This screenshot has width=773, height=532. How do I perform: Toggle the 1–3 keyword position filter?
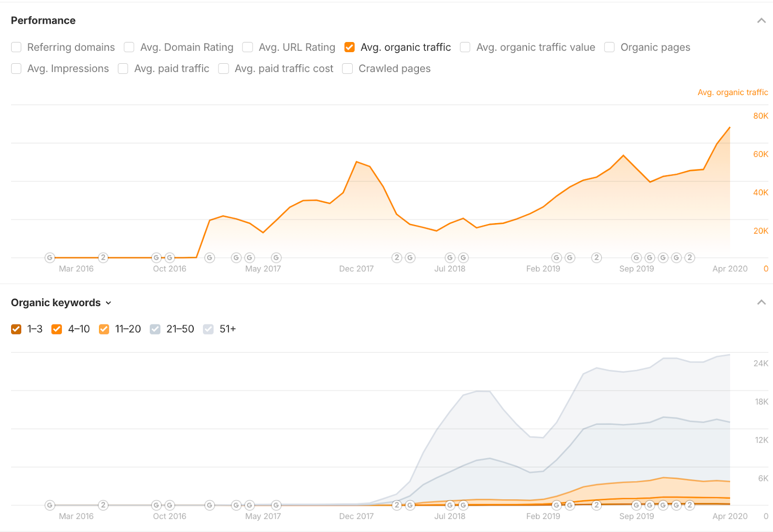(x=16, y=329)
